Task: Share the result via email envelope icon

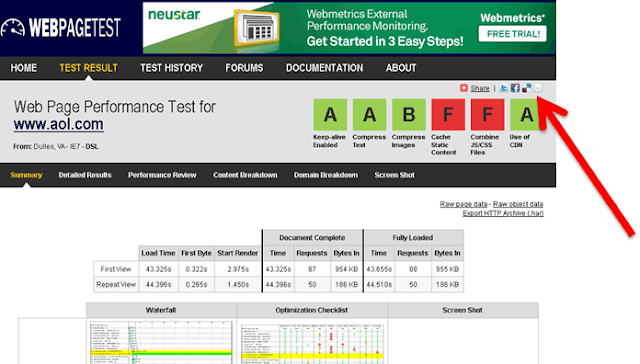Action: coord(538,88)
